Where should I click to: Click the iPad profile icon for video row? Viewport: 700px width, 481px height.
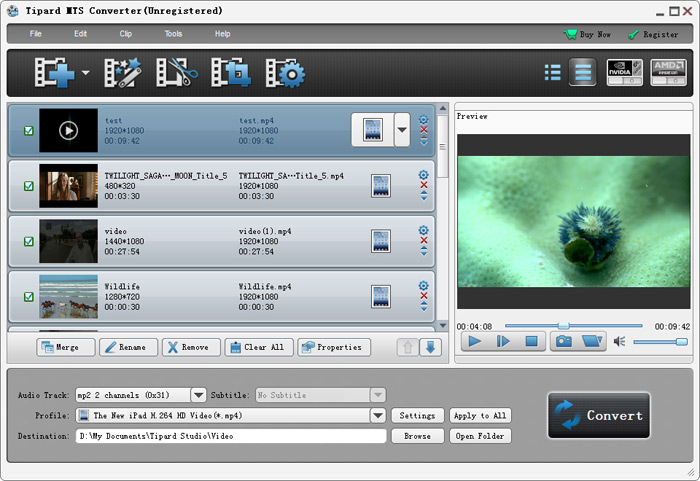click(x=381, y=241)
